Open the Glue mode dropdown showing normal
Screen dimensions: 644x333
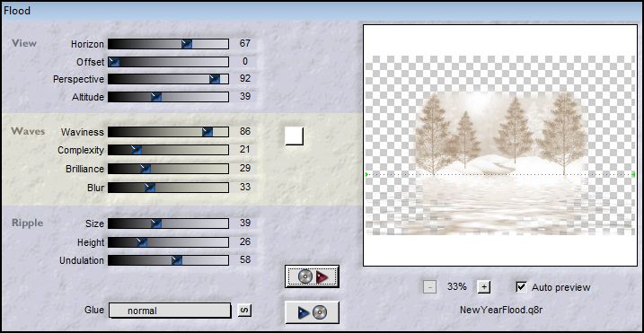[170, 311]
